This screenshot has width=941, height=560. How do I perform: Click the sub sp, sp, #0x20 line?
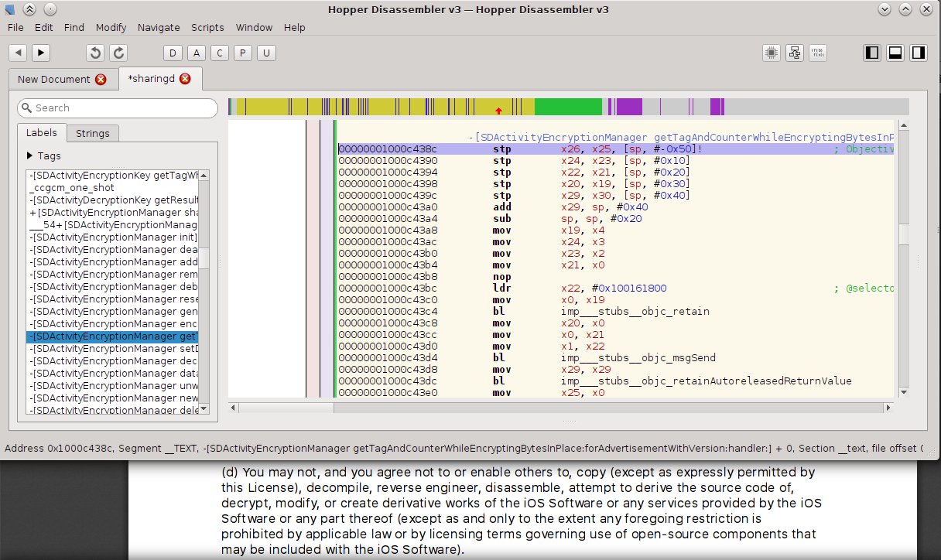coord(616,218)
